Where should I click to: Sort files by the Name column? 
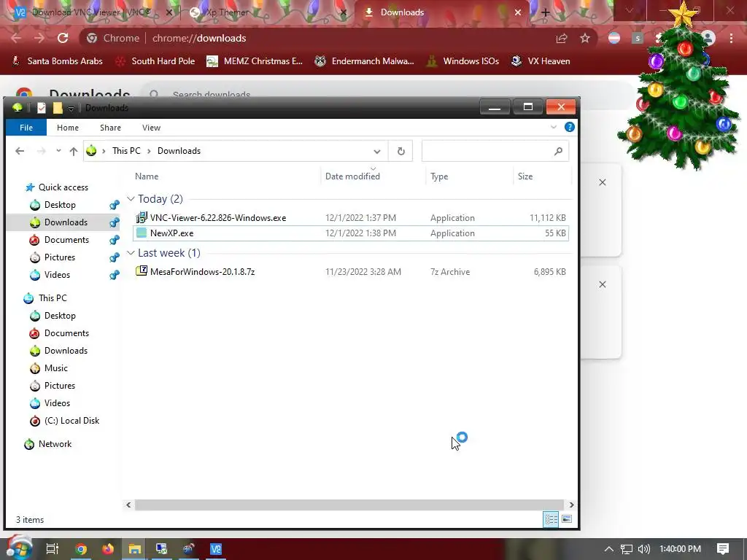pyautogui.click(x=147, y=176)
